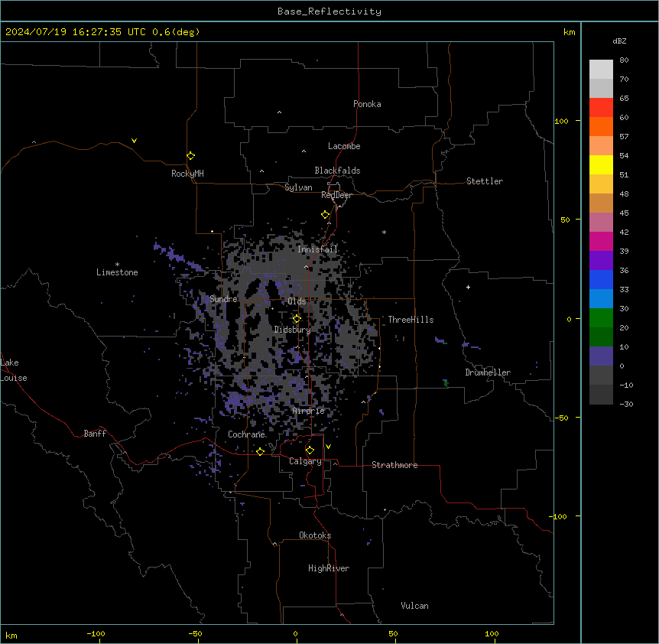Image resolution: width=659 pixels, height=644 pixels.
Task: Click the Olds label
Action: [297, 301]
